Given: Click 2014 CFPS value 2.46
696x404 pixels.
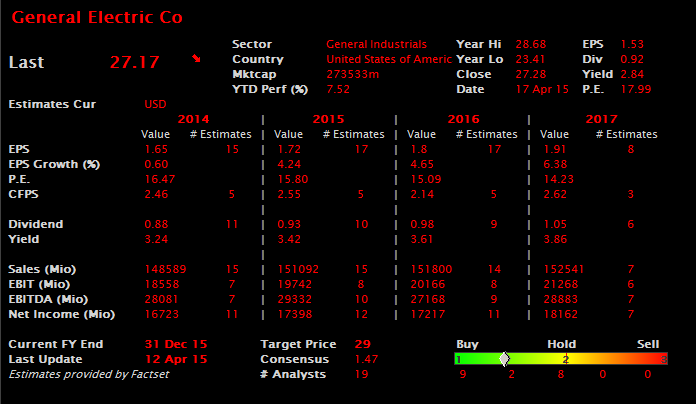Looking at the screenshot, I should coord(156,194).
